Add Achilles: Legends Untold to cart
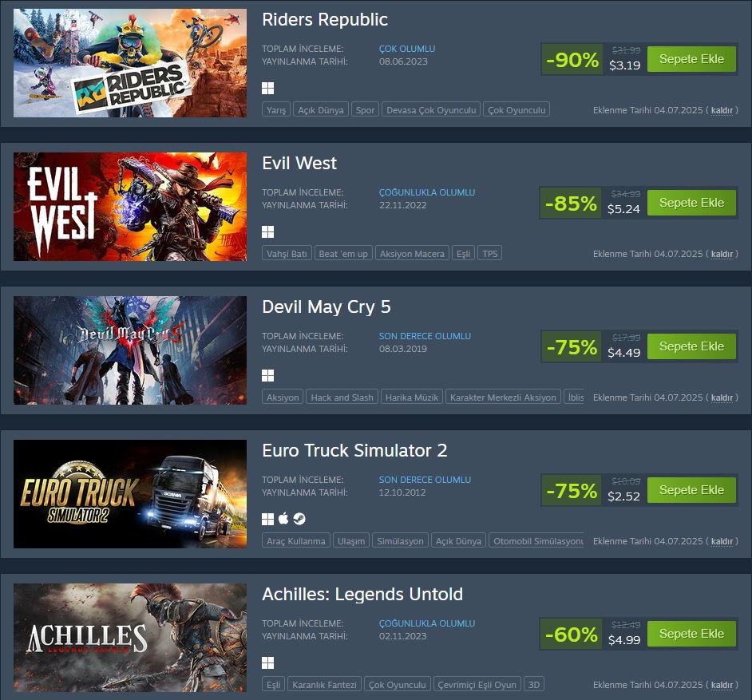 pos(691,634)
